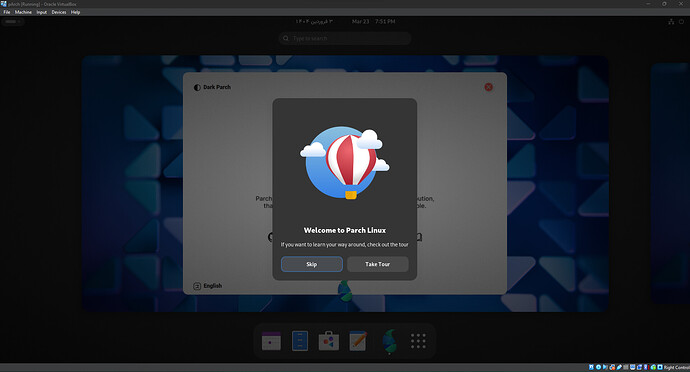
Task: Open the Machine menu
Action: [23, 12]
